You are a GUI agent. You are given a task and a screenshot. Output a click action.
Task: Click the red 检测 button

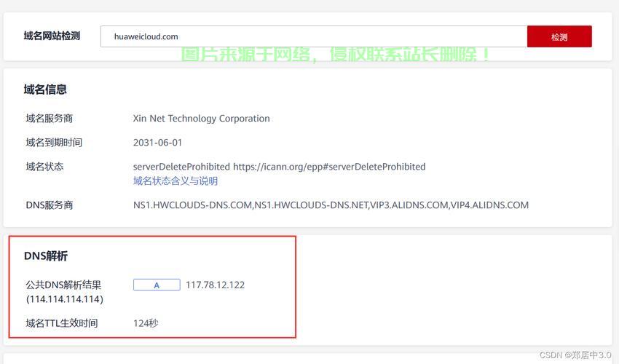tap(559, 36)
